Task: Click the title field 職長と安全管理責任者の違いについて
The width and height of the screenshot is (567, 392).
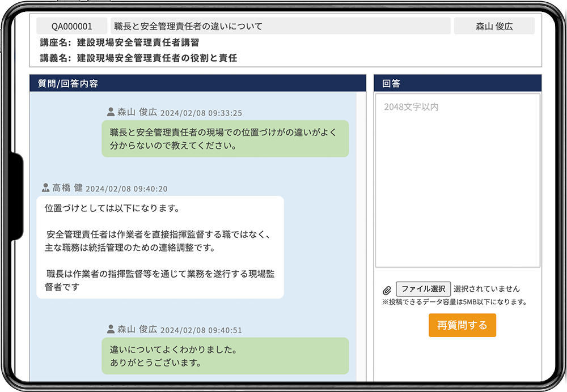Action: coord(280,26)
